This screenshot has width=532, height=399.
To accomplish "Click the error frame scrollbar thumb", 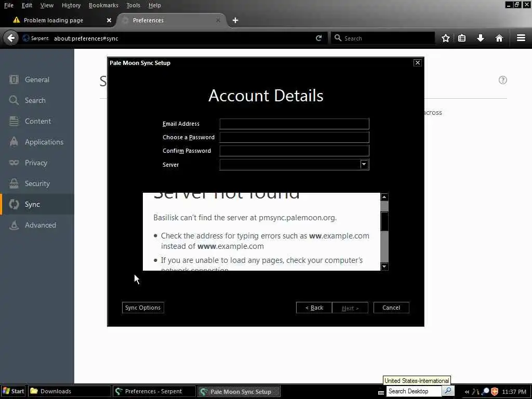I will tap(384, 221).
